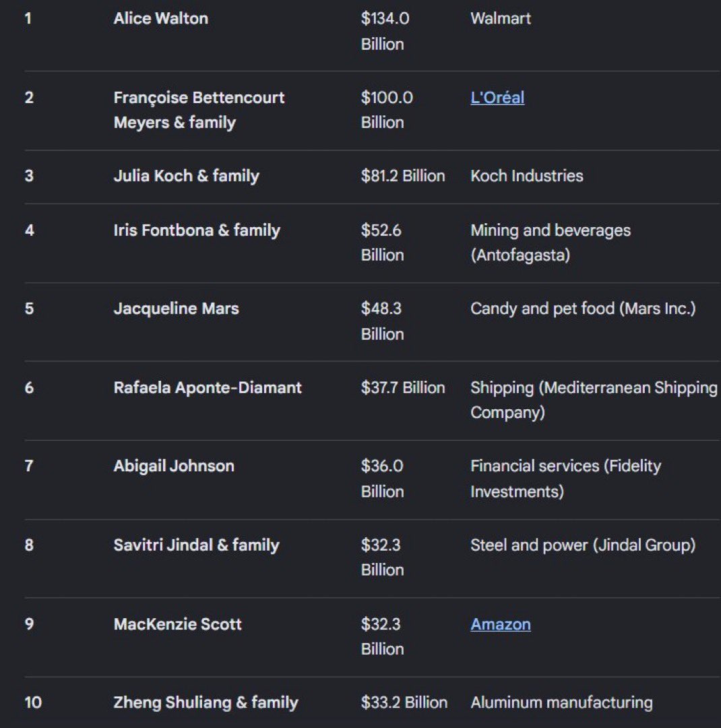Click MacKenzie Scott's $32.3 Billion value
Screen dimensions: 721x728
[x=383, y=636]
